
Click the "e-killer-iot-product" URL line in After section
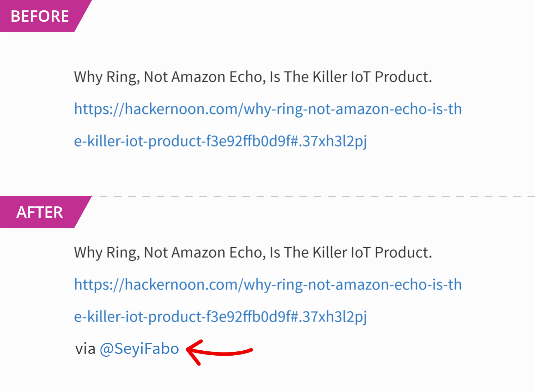(220, 317)
